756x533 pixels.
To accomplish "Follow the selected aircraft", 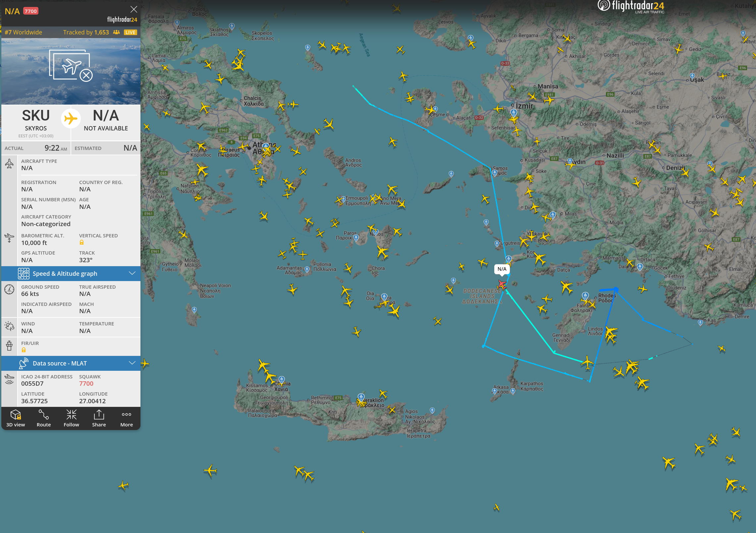I will coord(71,418).
